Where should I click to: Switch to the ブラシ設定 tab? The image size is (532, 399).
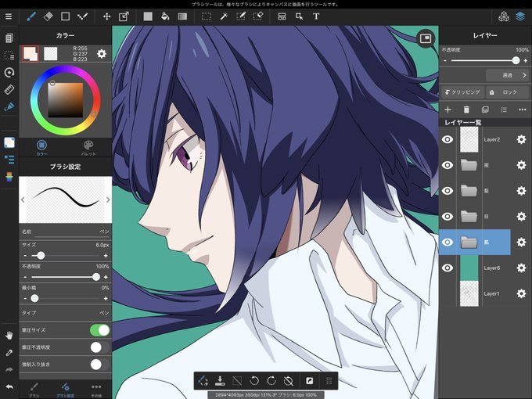(x=65, y=390)
